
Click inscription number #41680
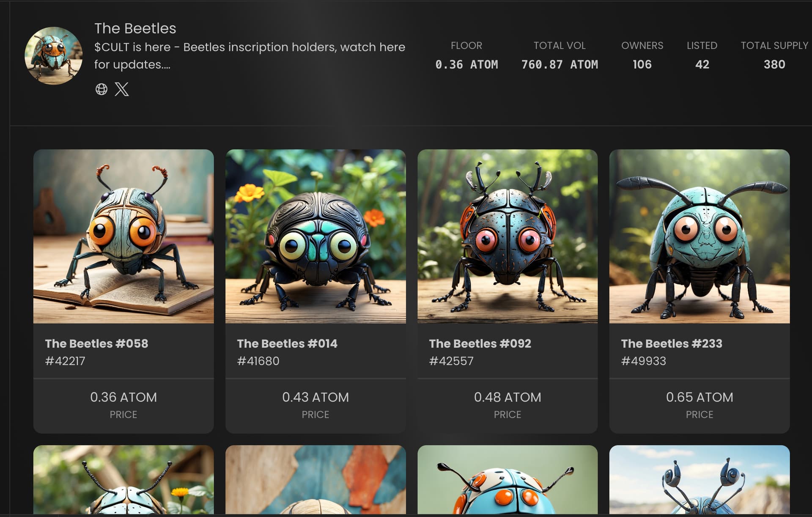258,361
